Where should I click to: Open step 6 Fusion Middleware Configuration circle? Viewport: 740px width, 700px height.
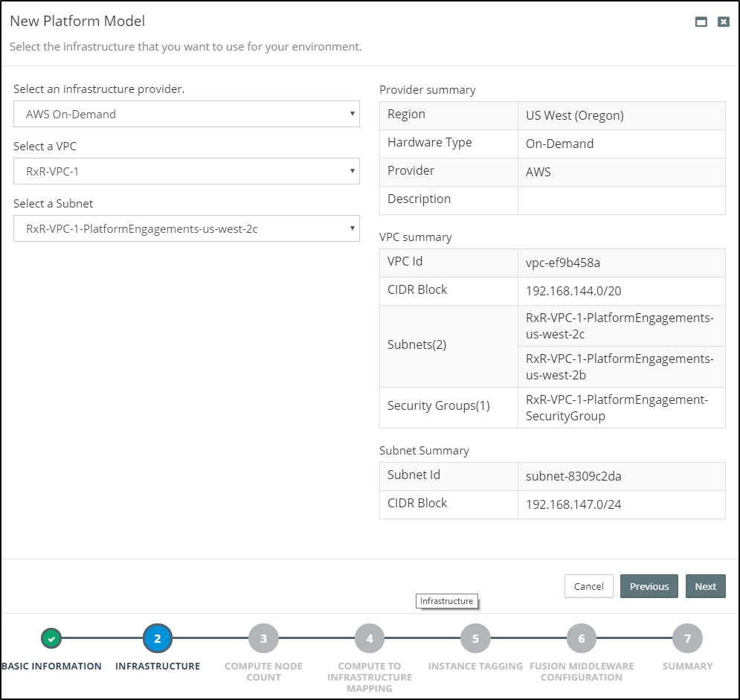pyautogui.click(x=582, y=638)
